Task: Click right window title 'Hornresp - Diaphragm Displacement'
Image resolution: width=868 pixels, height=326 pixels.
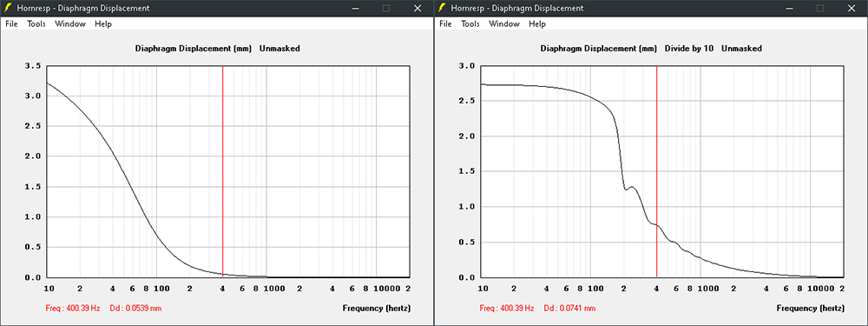Action: (517, 9)
